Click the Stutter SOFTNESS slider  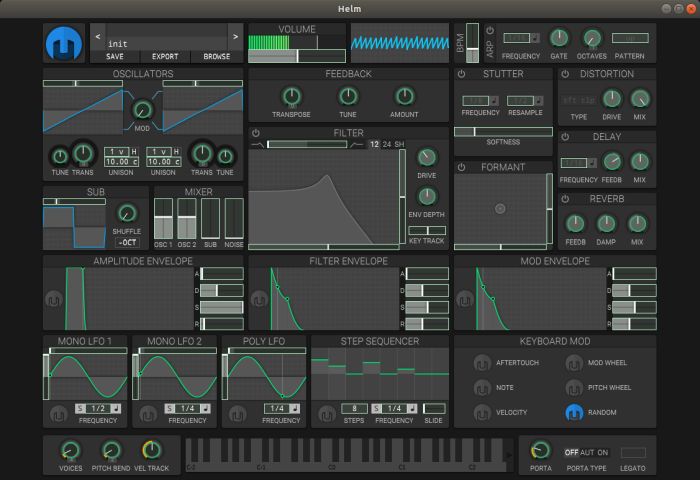(x=503, y=131)
